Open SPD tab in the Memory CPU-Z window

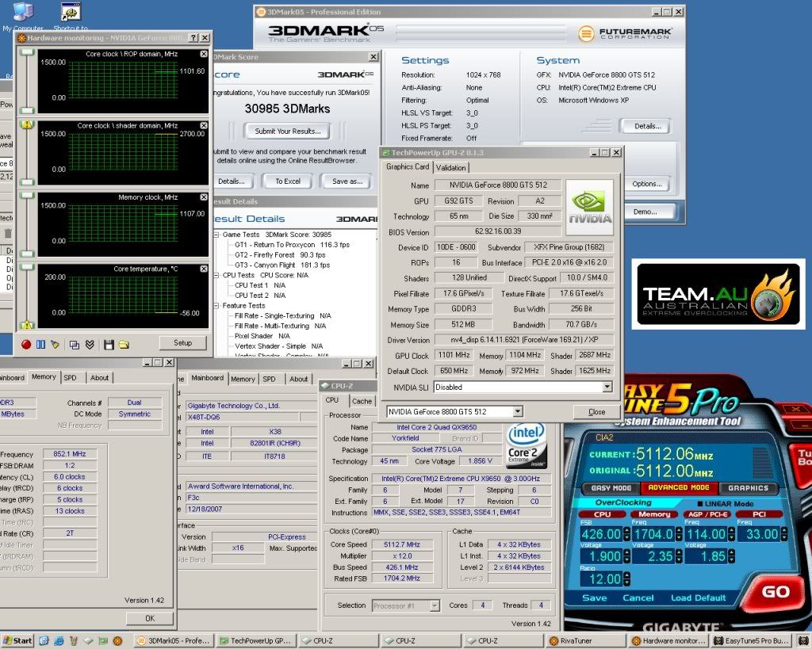[x=70, y=378]
